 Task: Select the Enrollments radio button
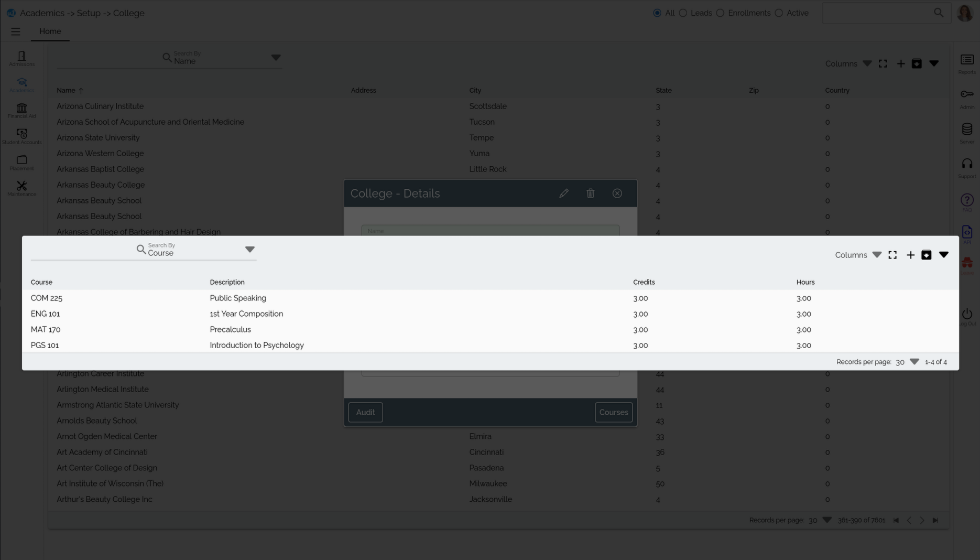click(x=720, y=13)
